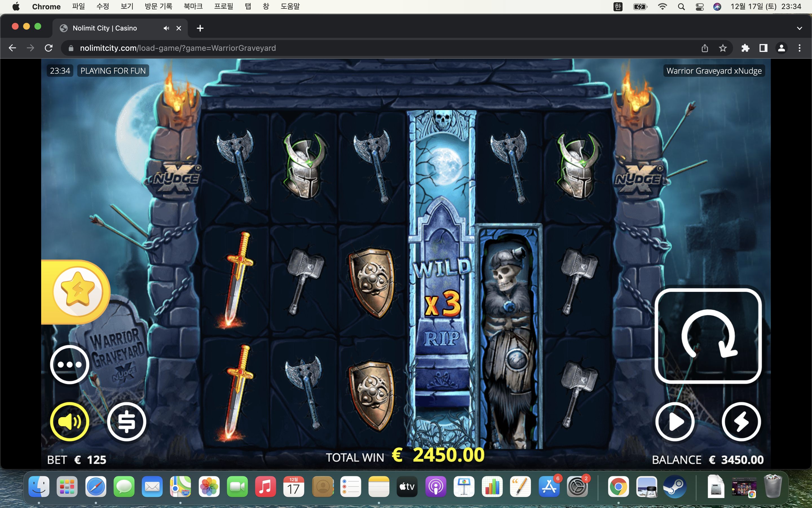Click the Warrior Graveyard xNudge title label

pyautogui.click(x=714, y=71)
